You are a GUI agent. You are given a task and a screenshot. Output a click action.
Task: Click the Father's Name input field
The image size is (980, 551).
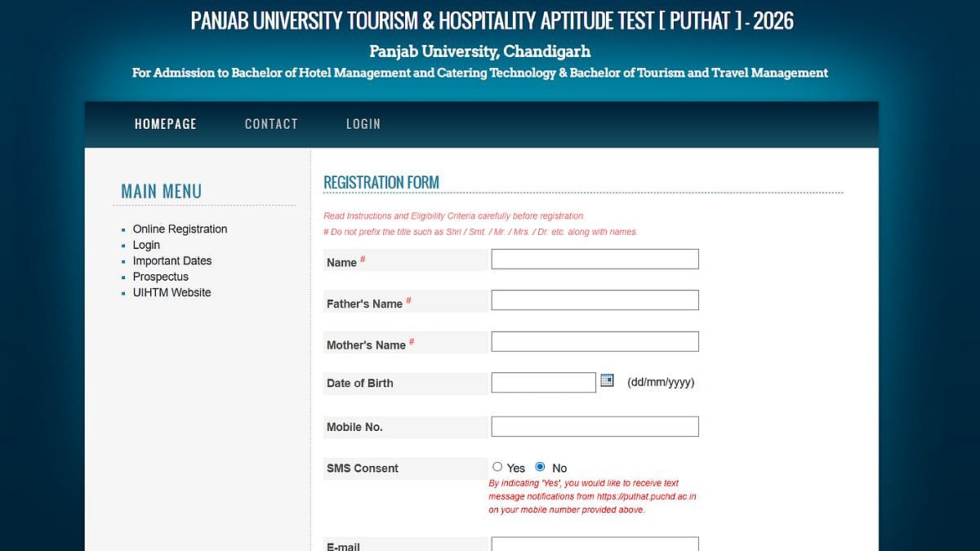coord(595,300)
